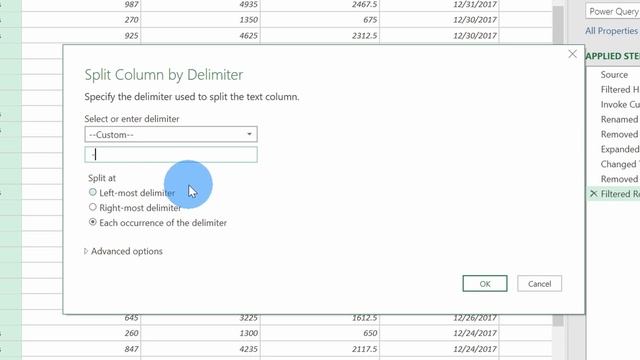Click cell with value 2312.5
This screenshot has width=640, height=360.
(320, 36)
